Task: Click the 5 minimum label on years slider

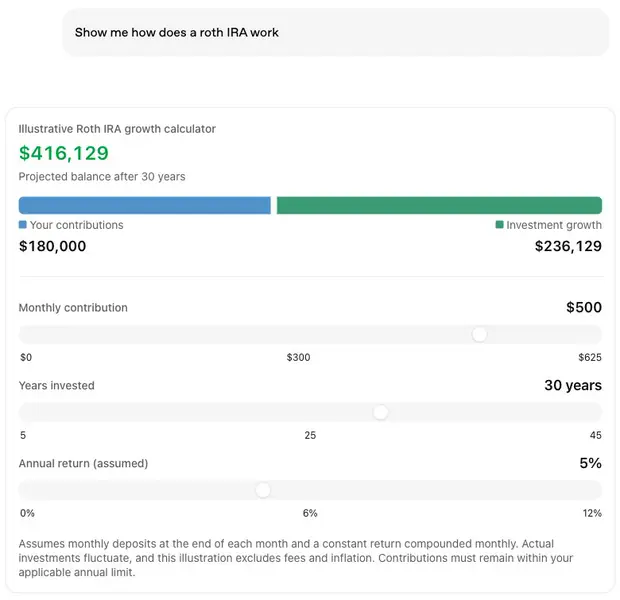Action: click(x=23, y=435)
